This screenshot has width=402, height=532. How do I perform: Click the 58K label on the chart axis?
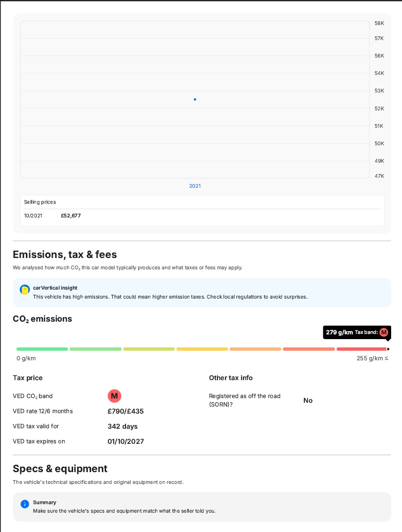379,23
